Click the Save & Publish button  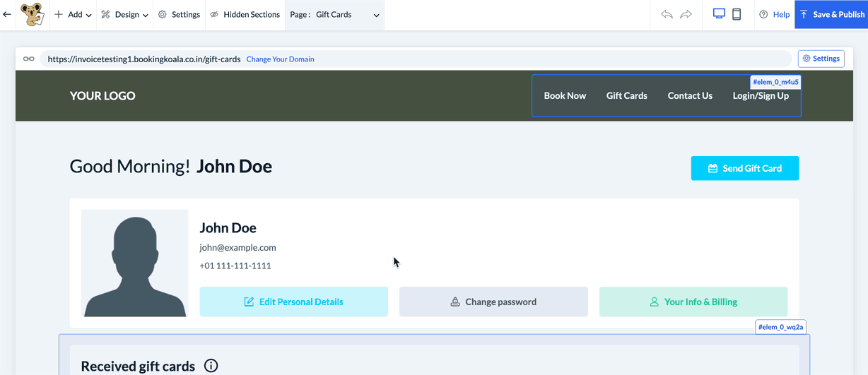click(831, 14)
